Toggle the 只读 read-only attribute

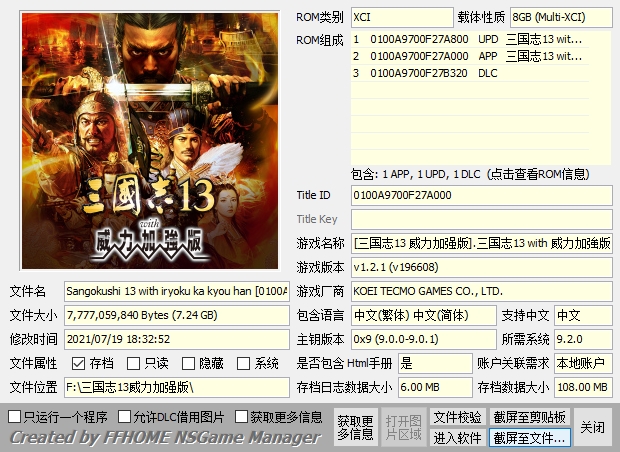tap(133, 363)
